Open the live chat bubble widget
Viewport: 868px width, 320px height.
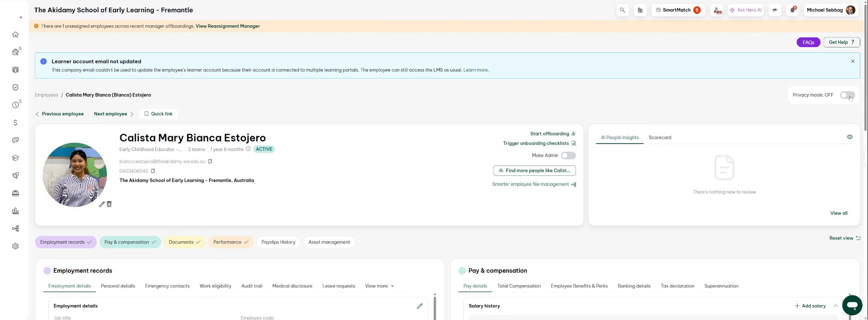coord(852,305)
